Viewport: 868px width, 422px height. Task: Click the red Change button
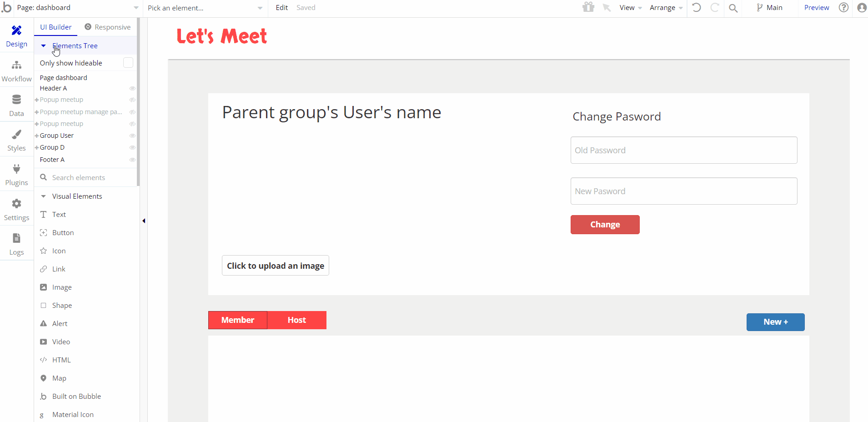605,225
